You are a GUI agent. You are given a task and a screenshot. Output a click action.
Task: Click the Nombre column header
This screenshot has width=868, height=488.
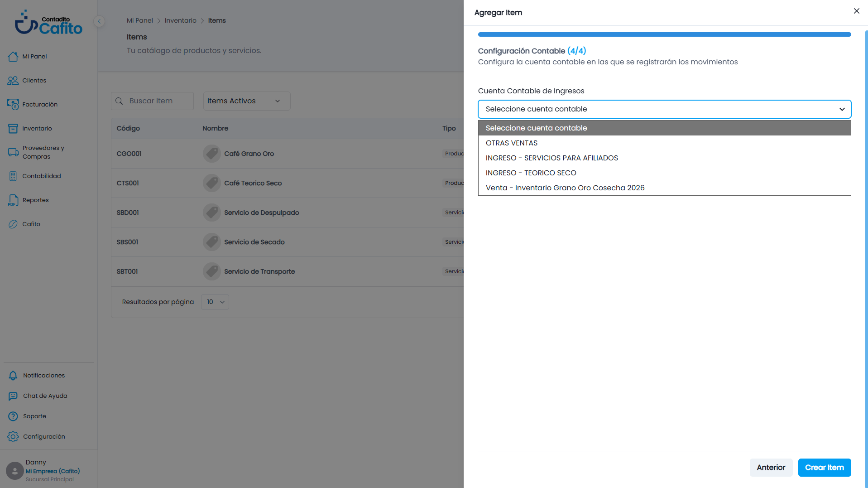pyautogui.click(x=215, y=128)
